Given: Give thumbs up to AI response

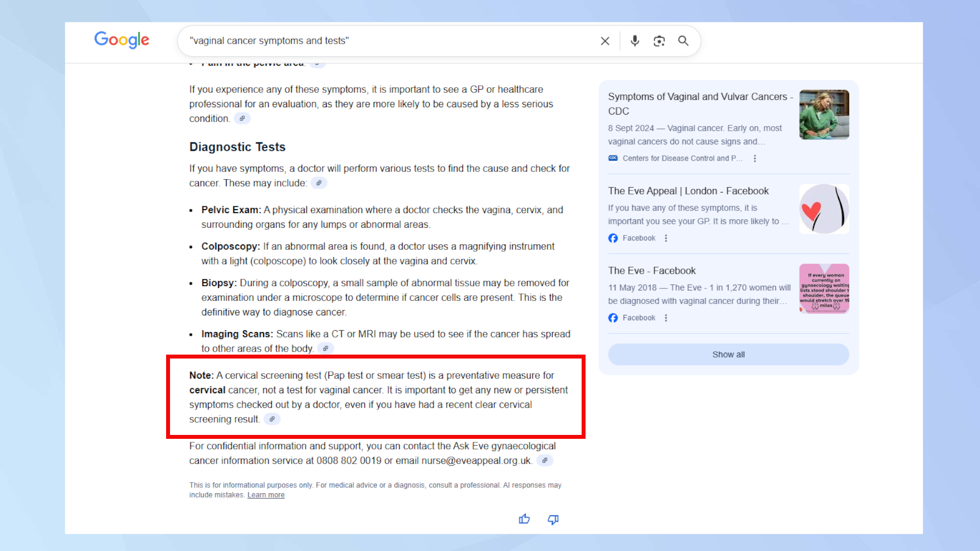Looking at the screenshot, I should coord(524,519).
